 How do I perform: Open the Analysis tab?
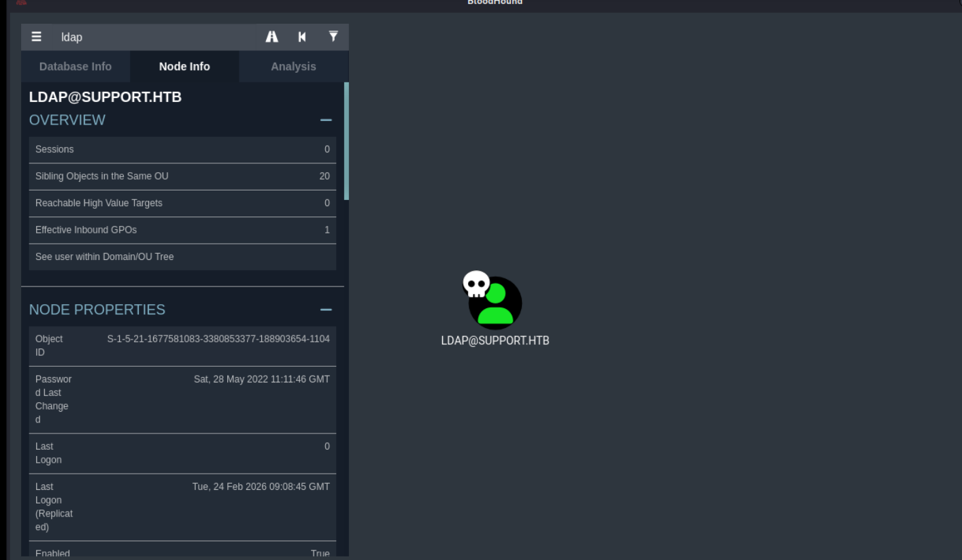pos(293,67)
